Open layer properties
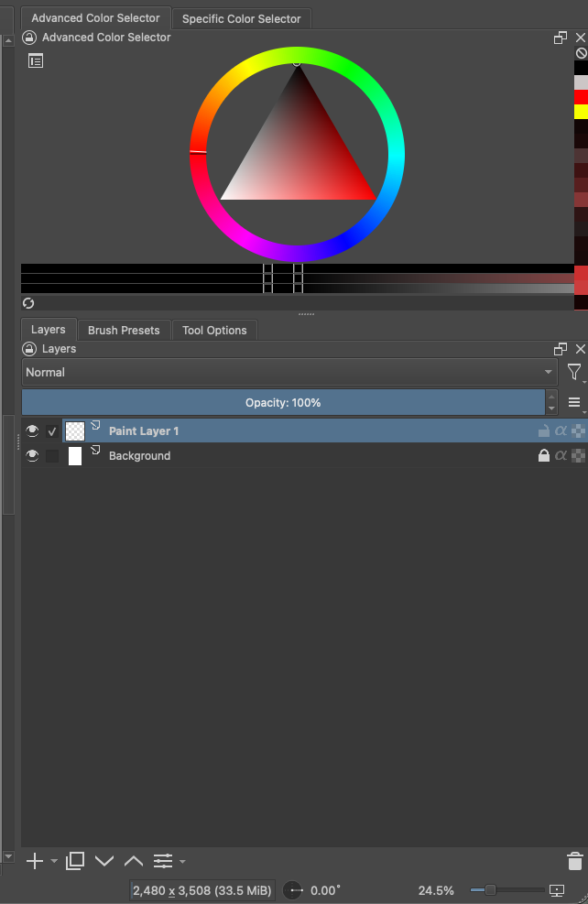This screenshot has width=588, height=904. [163, 861]
